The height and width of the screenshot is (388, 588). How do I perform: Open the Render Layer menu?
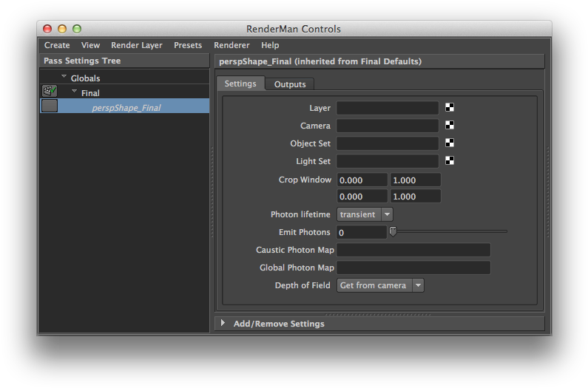tap(137, 45)
